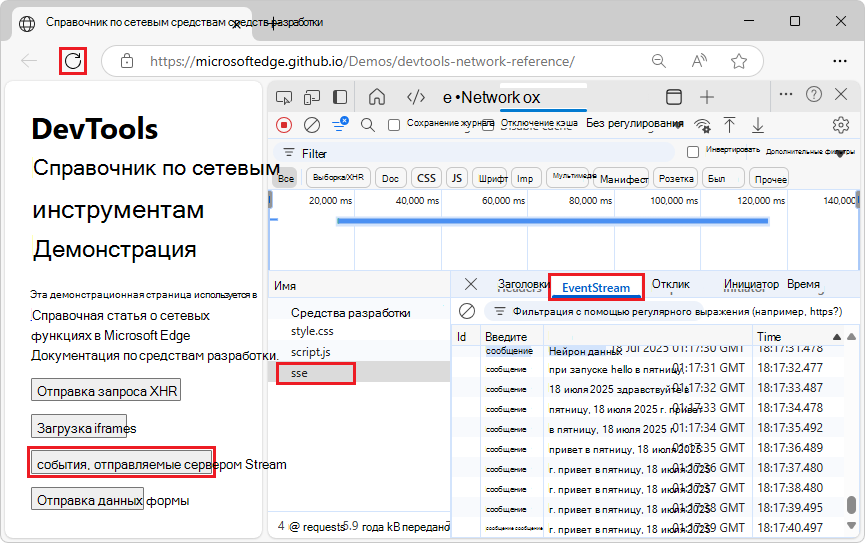The height and width of the screenshot is (543, 865).
Task: Open the Welcome home tool in DevTools
Action: click(x=377, y=97)
